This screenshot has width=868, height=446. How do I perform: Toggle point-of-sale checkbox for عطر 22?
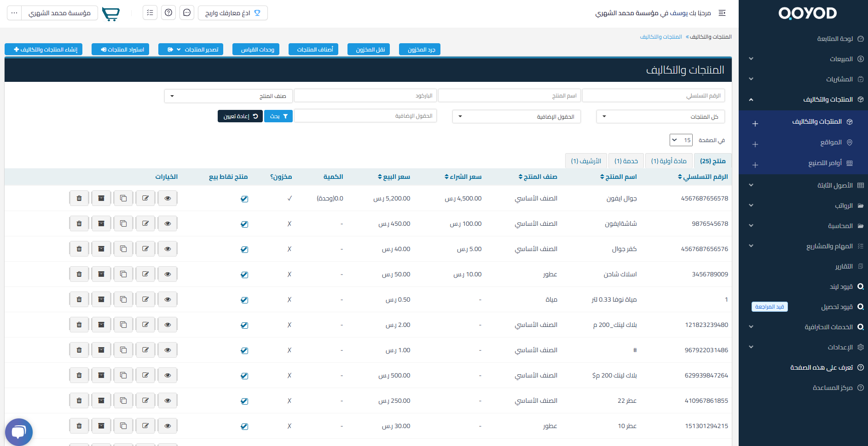pos(244,401)
